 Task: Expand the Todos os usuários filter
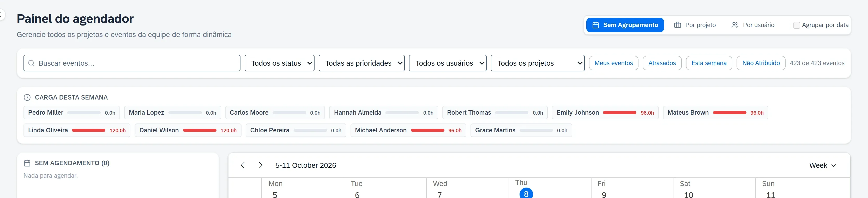point(448,63)
